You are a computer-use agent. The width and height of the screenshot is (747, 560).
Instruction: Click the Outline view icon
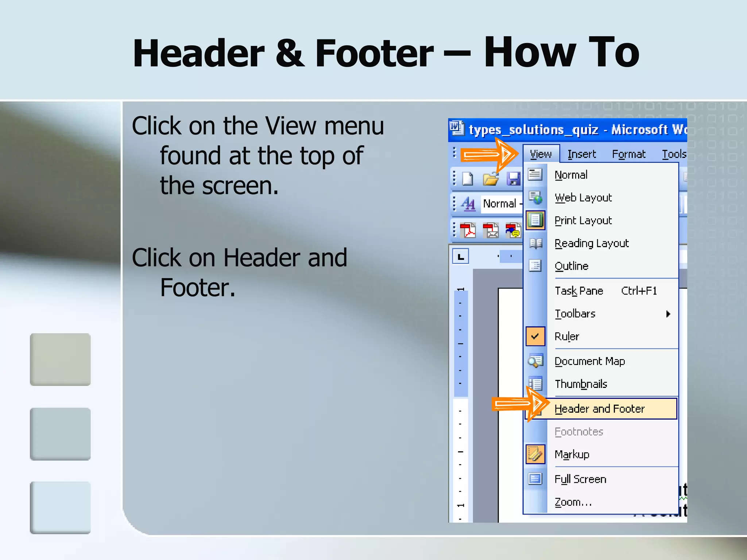point(535,266)
